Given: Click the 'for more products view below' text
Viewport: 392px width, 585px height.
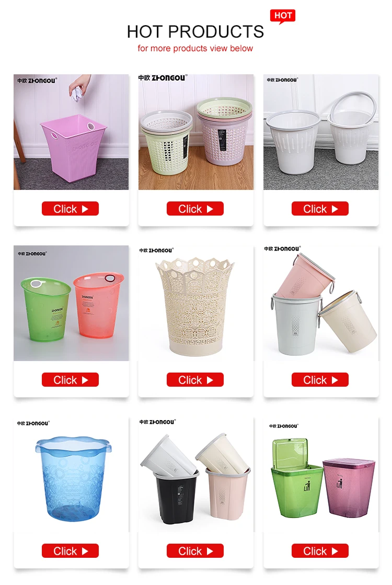Looking at the screenshot, I should (x=195, y=49).
